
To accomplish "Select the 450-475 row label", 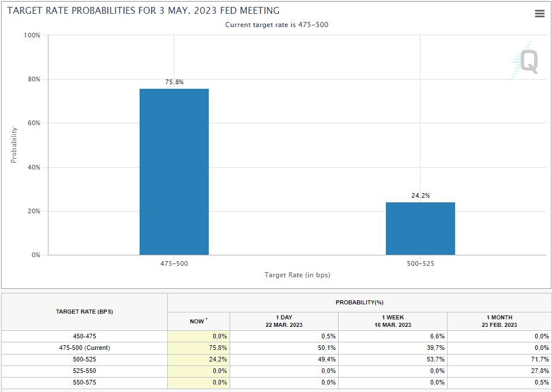I will (x=84, y=336).
